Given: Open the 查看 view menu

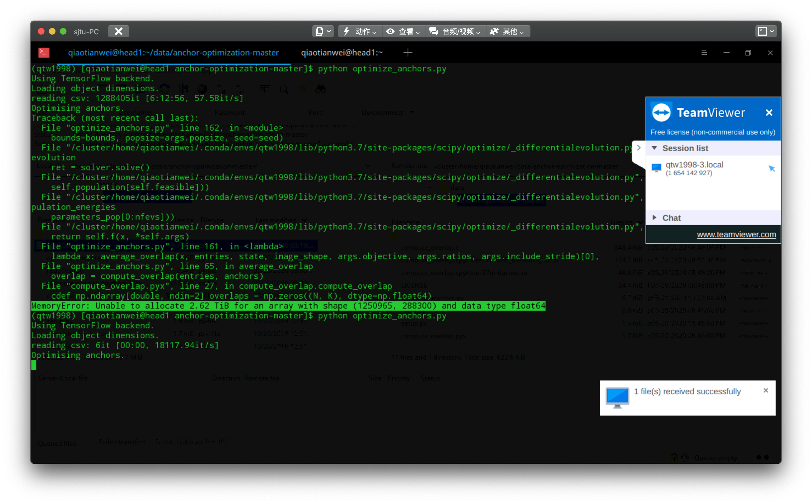Looking at the screenshot, I should pyautogui.click(x=404, y=31).
